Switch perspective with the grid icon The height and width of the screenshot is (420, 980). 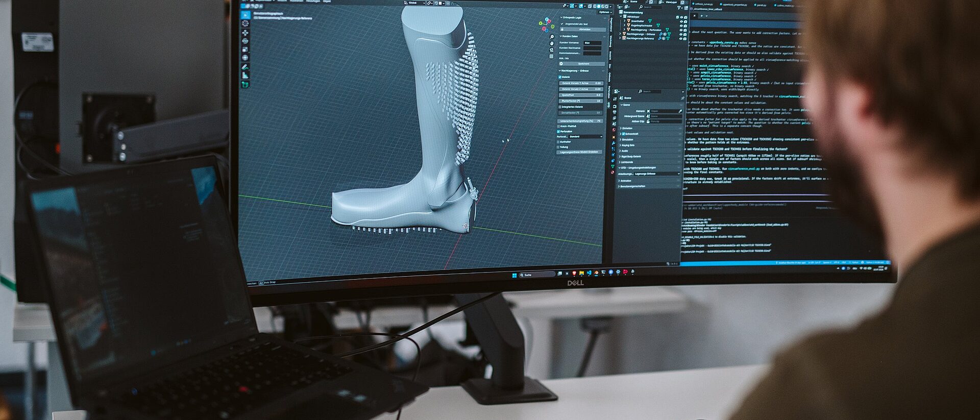551,56
